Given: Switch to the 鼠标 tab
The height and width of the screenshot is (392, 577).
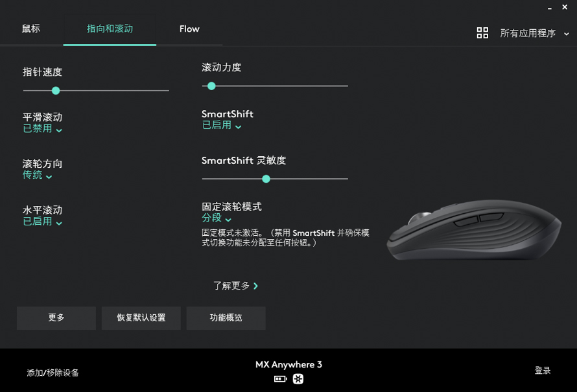Looking at the screenshot, I should (x=31, y=29).
